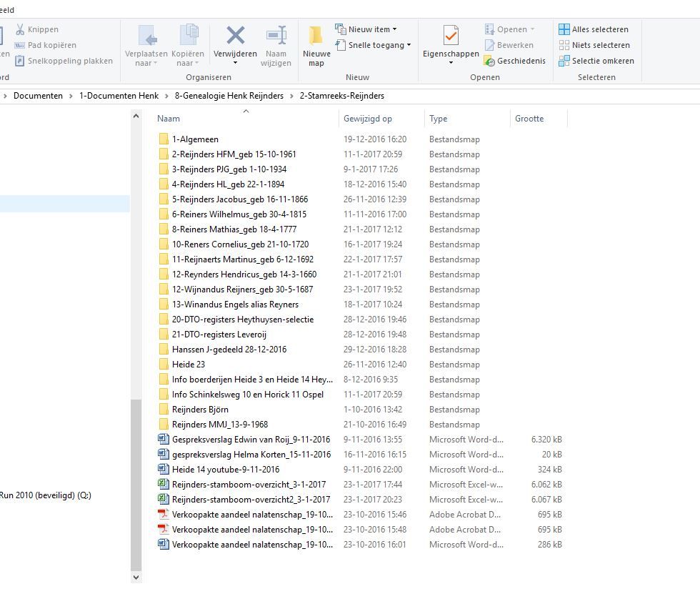Click the Verwijderen X icon
Image resolution: width=700 pixels, height=589 pixels.
tap(235, 35)
